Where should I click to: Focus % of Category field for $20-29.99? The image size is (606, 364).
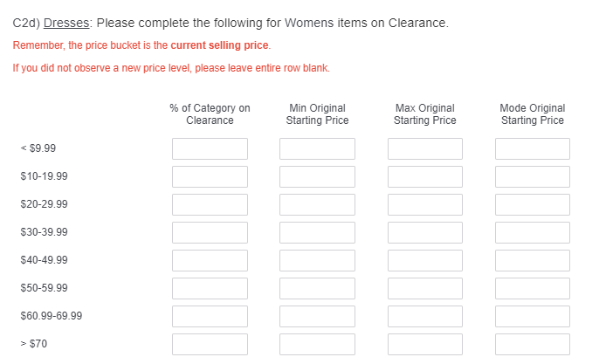(x=210, y=204)
